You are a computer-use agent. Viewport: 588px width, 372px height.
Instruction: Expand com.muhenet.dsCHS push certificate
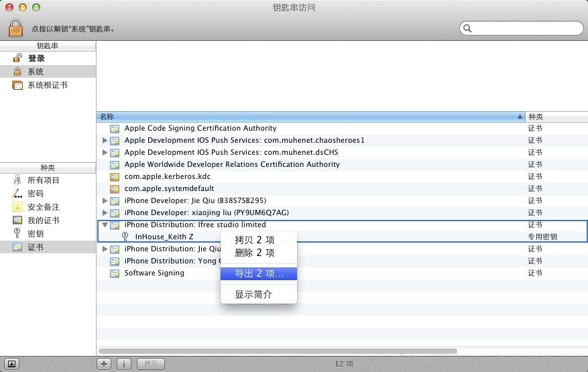pos(105,152)
